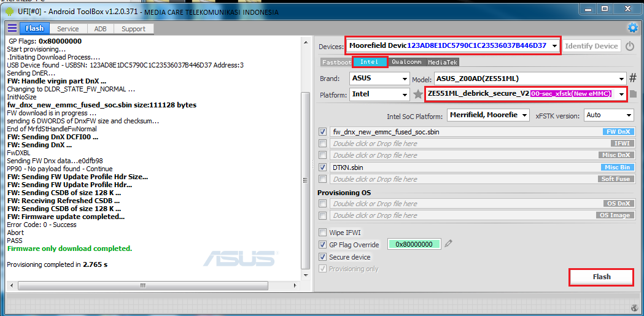
Task: Enable the OS Image checkbox
Action: (x=323, y=215)
